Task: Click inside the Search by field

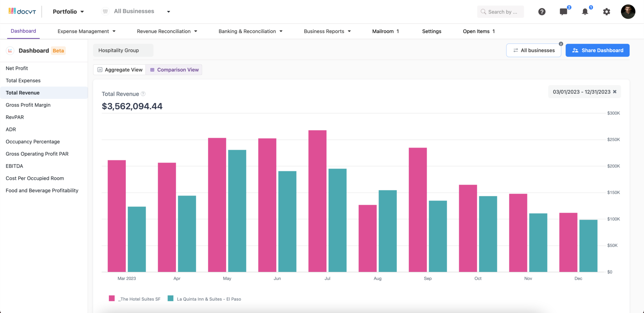Action: 501,12
